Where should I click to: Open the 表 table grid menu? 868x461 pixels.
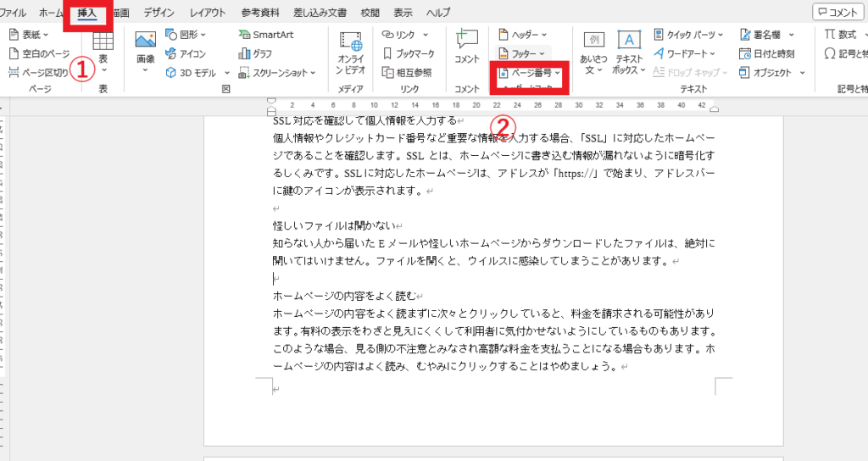coord(103,53)
